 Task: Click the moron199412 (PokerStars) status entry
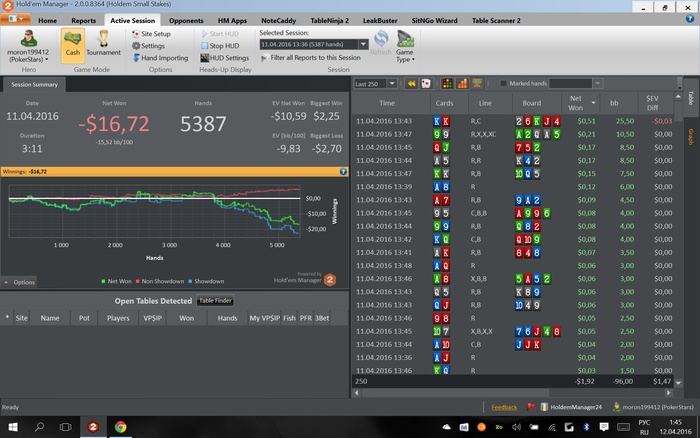point(653,407)
